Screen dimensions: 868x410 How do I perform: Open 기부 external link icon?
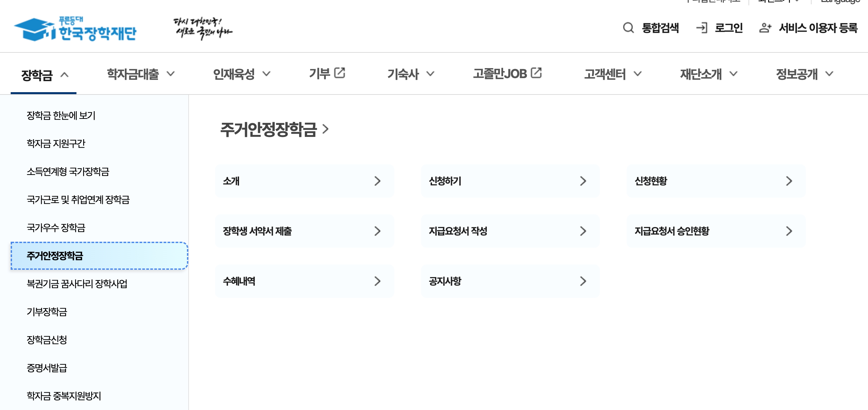pos(339,73)
